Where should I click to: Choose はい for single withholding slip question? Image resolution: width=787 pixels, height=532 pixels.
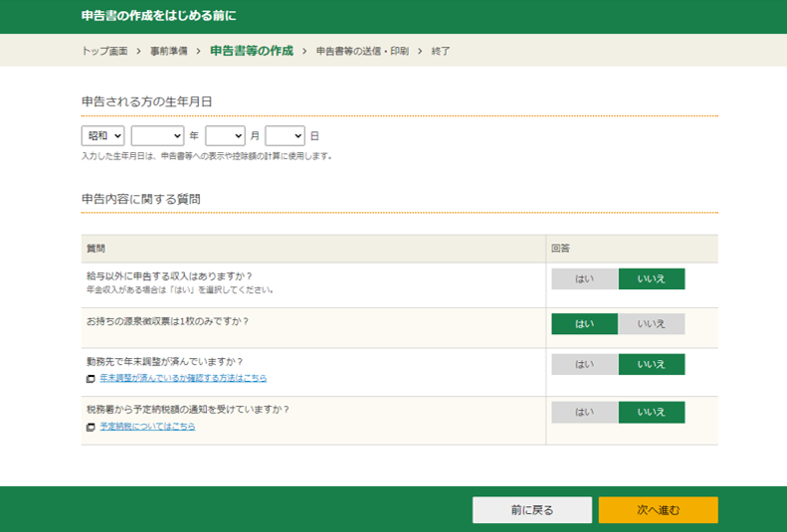tap(584, 324)
